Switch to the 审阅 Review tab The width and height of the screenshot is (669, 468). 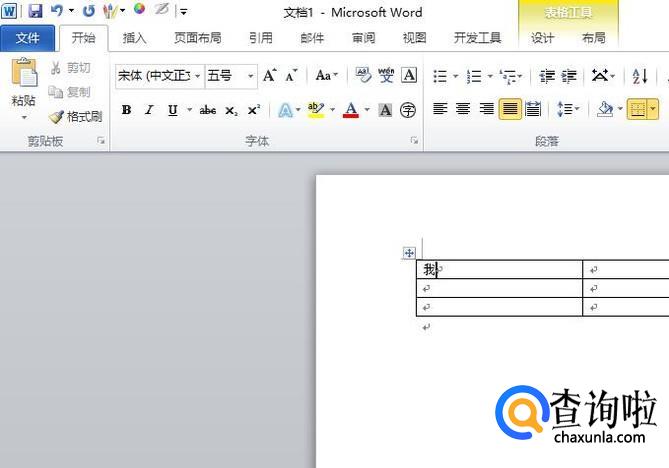click(364, 38)
